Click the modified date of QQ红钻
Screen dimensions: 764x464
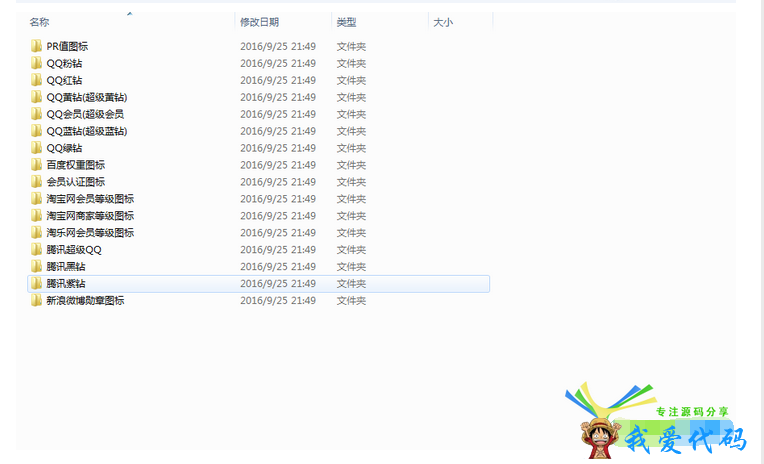click(278, 80)
